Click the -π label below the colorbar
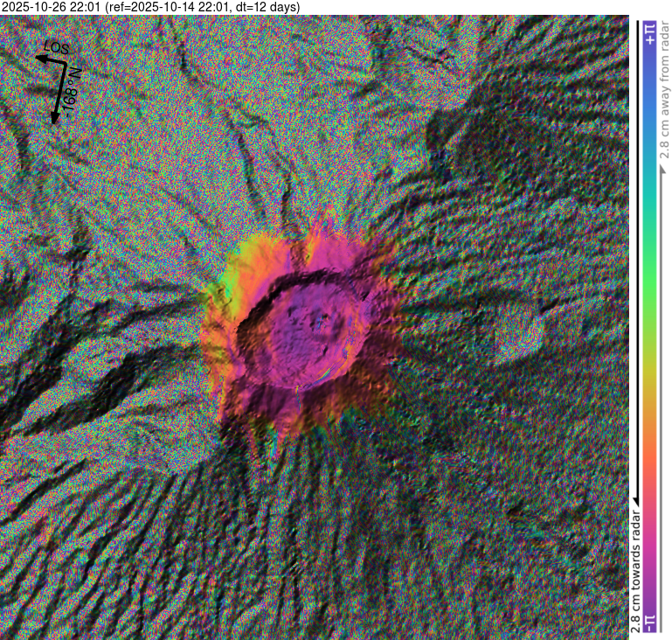The height and width of the screenshot is (640, 672). pyautogui.click(x=648, y=623)
